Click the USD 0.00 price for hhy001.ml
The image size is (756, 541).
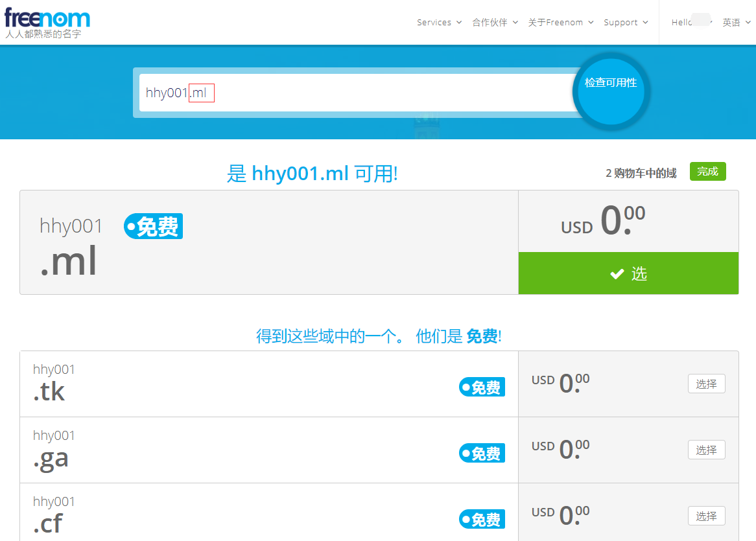coord(603,220)
